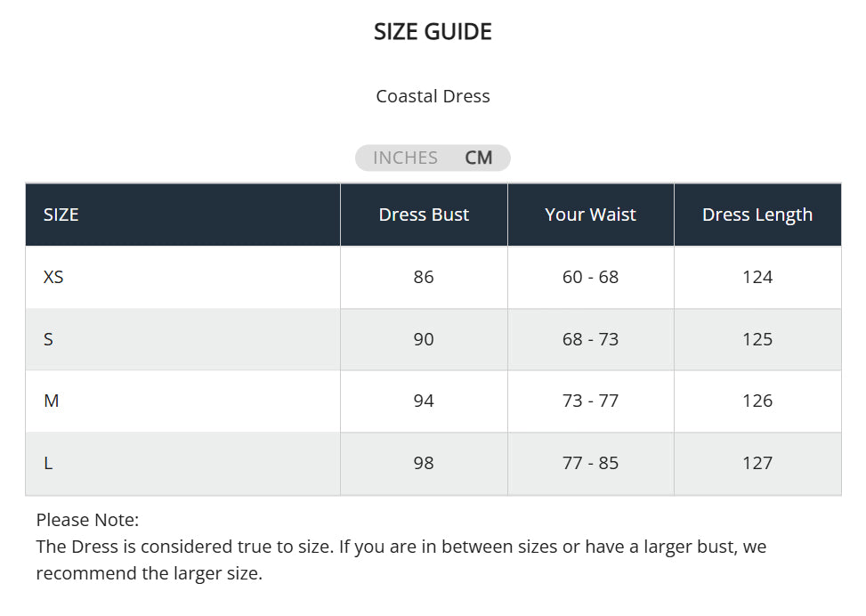Image resolution: width=866 pixels, height=616 pixels.
Task: Click the L waist range 77 - 85
Action: [x=590, y=463]
